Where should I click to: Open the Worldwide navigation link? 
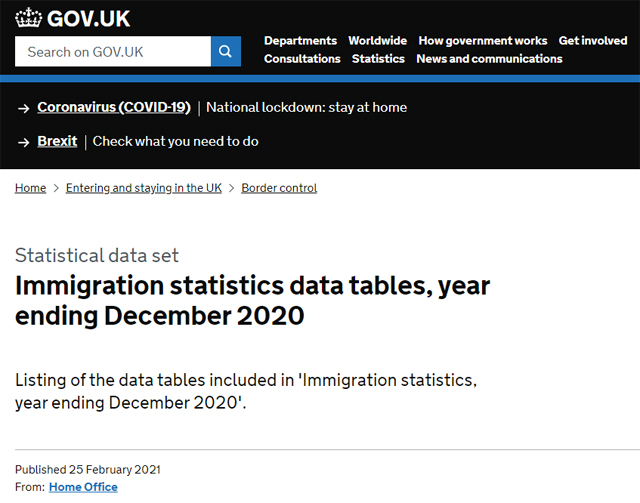tap(378, 41)
